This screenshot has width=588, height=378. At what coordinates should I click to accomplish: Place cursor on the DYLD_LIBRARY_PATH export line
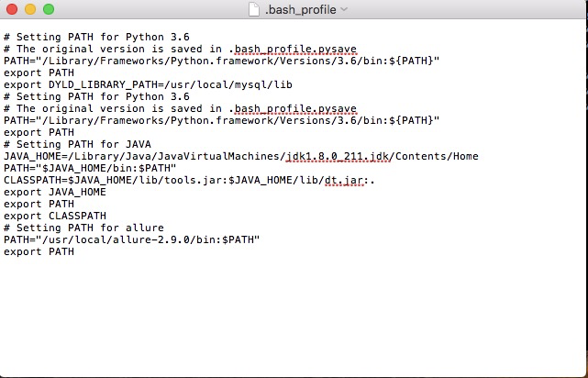[x=148, y=84]
